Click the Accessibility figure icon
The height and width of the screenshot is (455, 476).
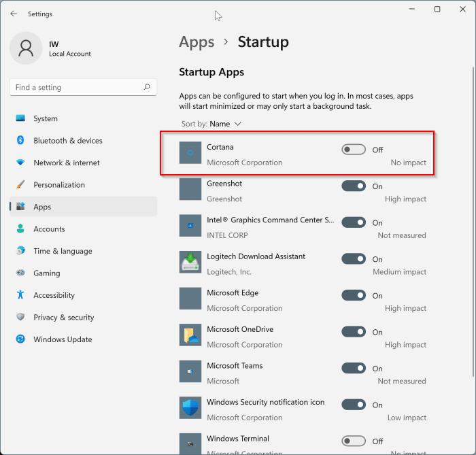pos(20,294)
